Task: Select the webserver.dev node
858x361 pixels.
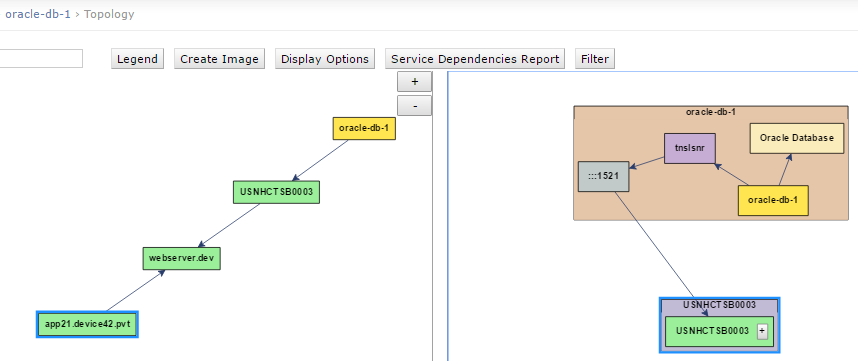Action: pos(182,258)
